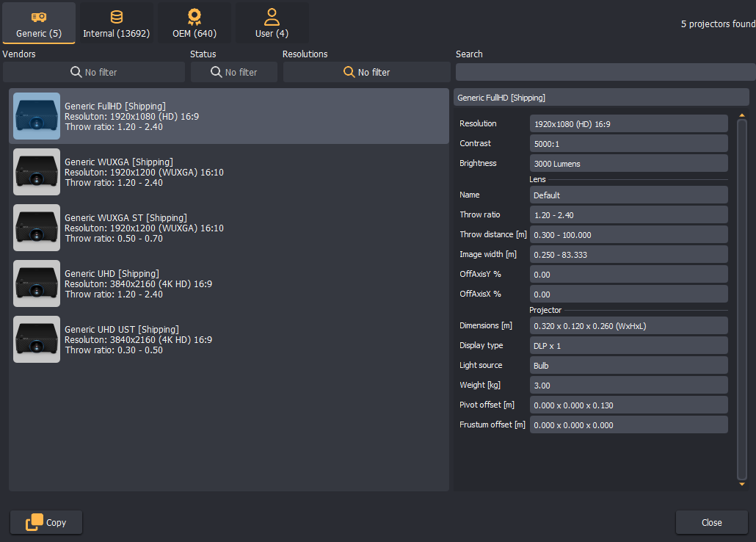Viewport: 756px width, 542px height.
Task: Click the Copy button
Action: pyautogui.click(x=46, y=522)
